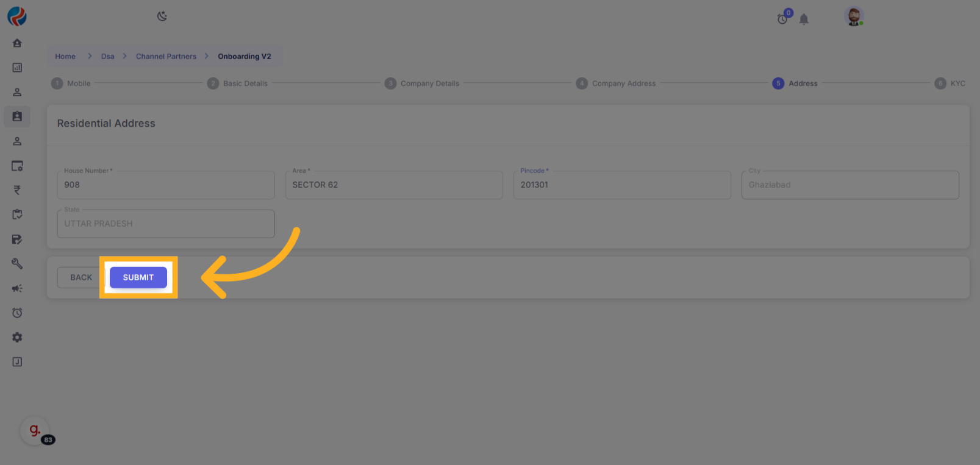Click the stopwatch icon with 0 badge
This screenshot has width=980, height=465.
pyautogui.click(x=782, y=19)
